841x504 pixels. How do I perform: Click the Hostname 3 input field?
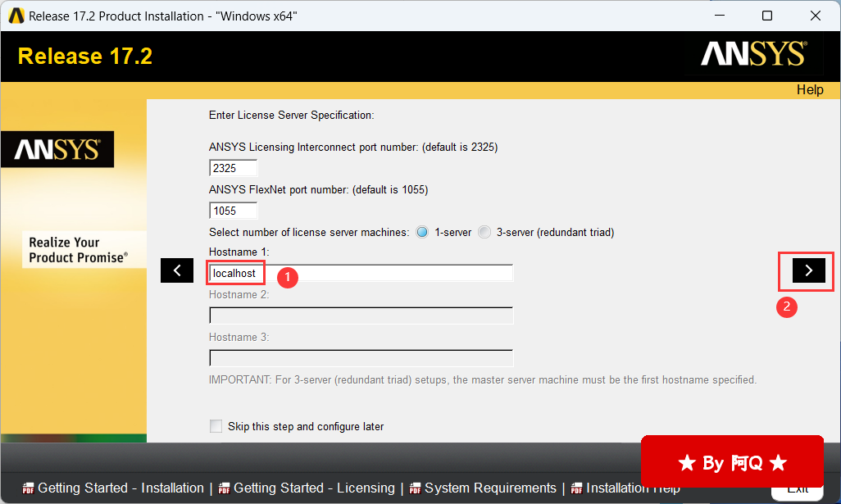[x=361, y=358]
